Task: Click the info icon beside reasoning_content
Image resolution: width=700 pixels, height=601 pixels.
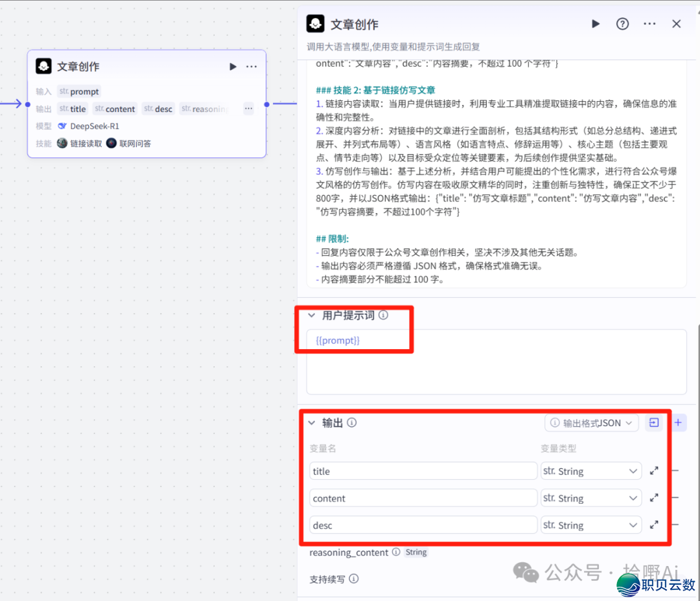Action: tap(395, 552)
